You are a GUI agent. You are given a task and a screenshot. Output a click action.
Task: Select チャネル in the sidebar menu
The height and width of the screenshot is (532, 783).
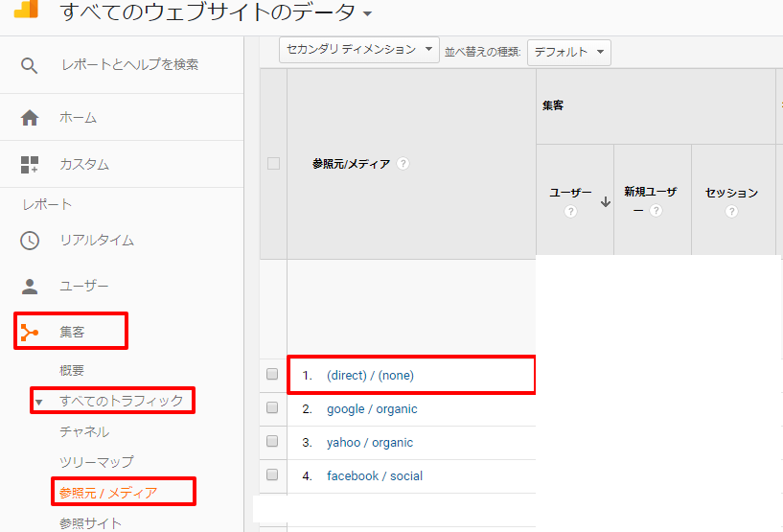point(84,432)
